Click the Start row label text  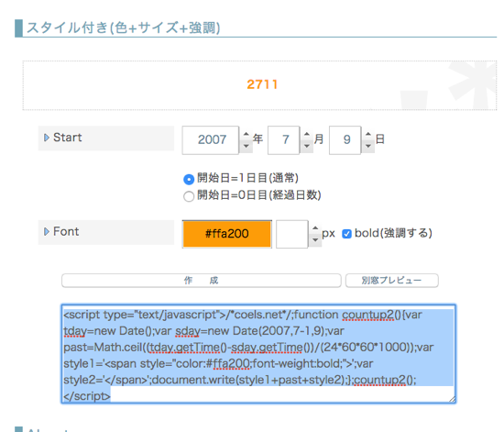click(68, 138)
